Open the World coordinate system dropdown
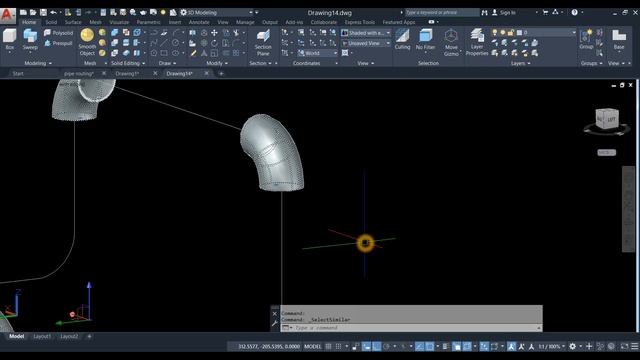Screen dimensions: 640x360 pos(318,53)
